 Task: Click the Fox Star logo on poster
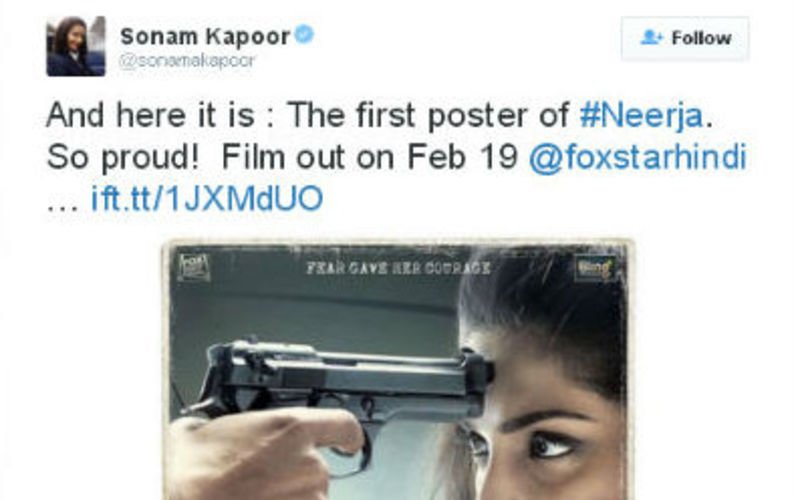coord(193,267)
